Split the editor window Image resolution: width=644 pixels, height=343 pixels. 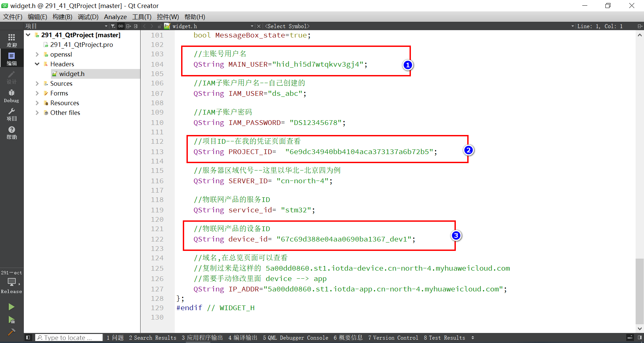coord(640,26)
